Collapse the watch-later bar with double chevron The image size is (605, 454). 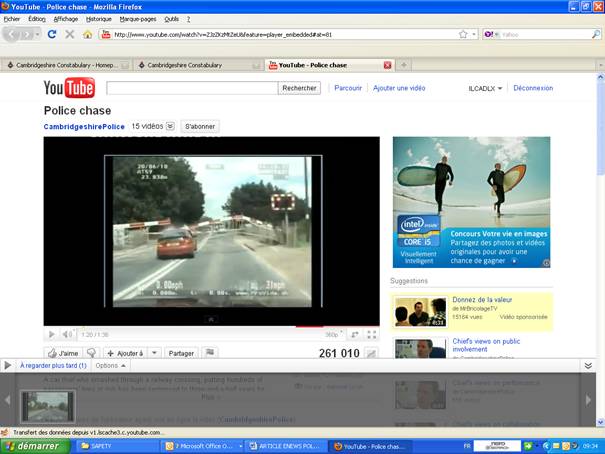click(x=588, y=365)
